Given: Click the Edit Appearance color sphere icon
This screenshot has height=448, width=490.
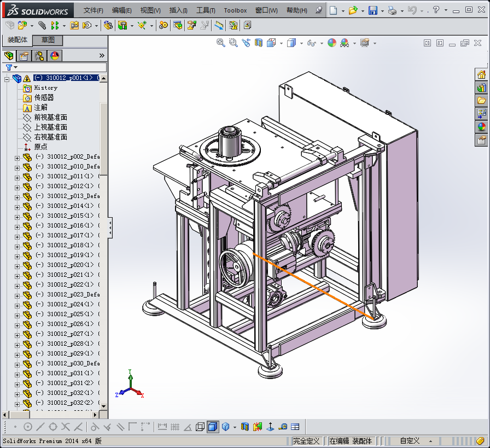Looking at the screenshot, I should [x=332, y=43].
